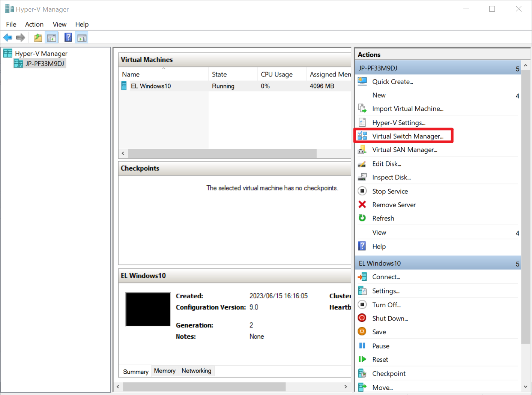Toggle the Show/Hide Action Pane toolbar icon
The height and width of the screenshot is (395, 532).
tap(82, 37)
